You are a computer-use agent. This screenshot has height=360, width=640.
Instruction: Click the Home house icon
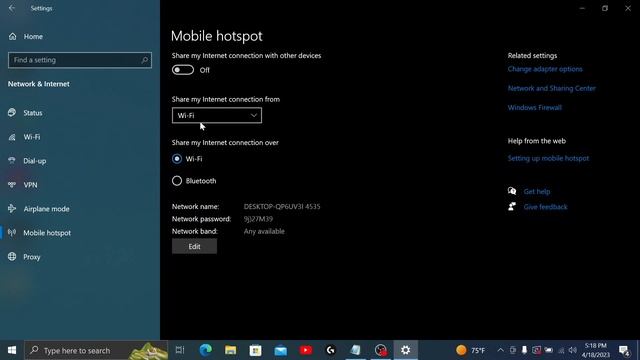coord(13,36)
